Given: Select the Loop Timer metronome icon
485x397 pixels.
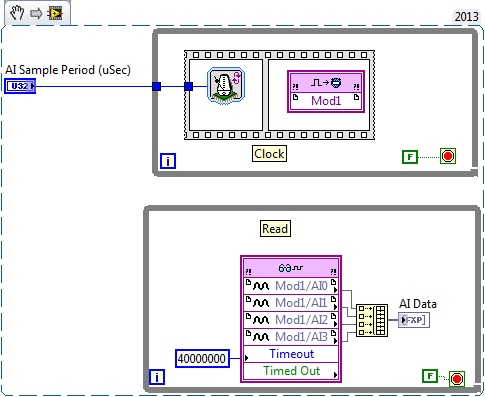Looking at the screenshot, I should pos(226,86).
